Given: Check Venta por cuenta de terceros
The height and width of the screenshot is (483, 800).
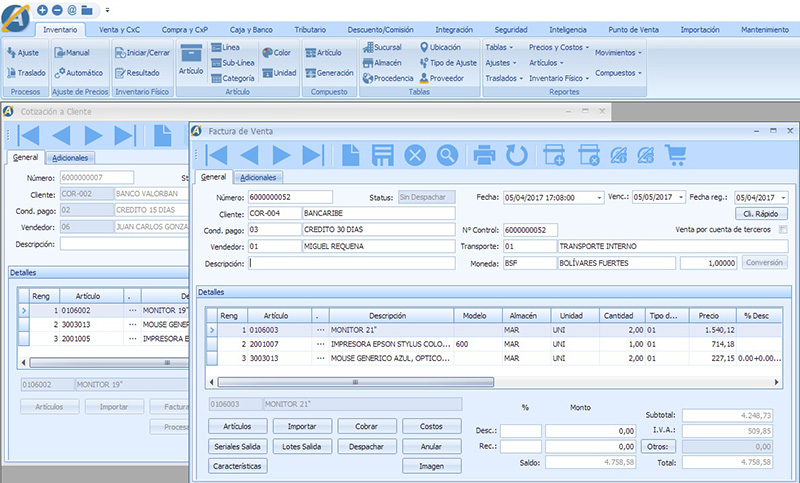Looking at the screenshot, I should (x=783, y=230).
